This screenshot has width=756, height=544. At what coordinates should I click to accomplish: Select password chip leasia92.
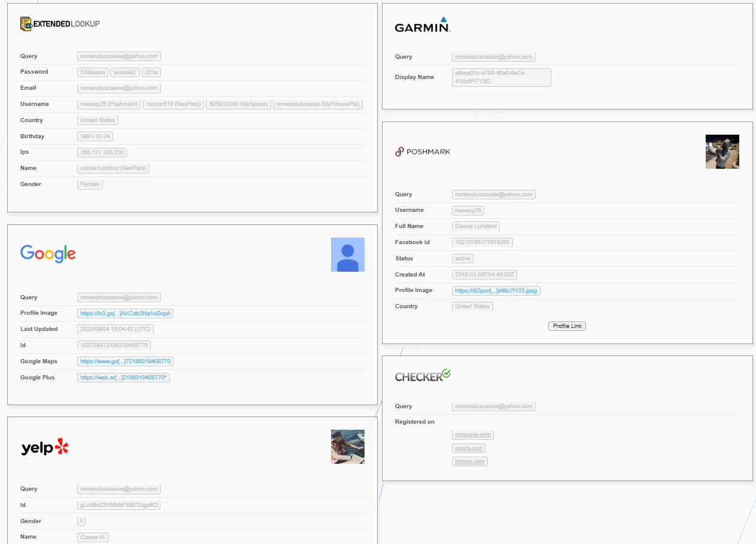[125, 72]
